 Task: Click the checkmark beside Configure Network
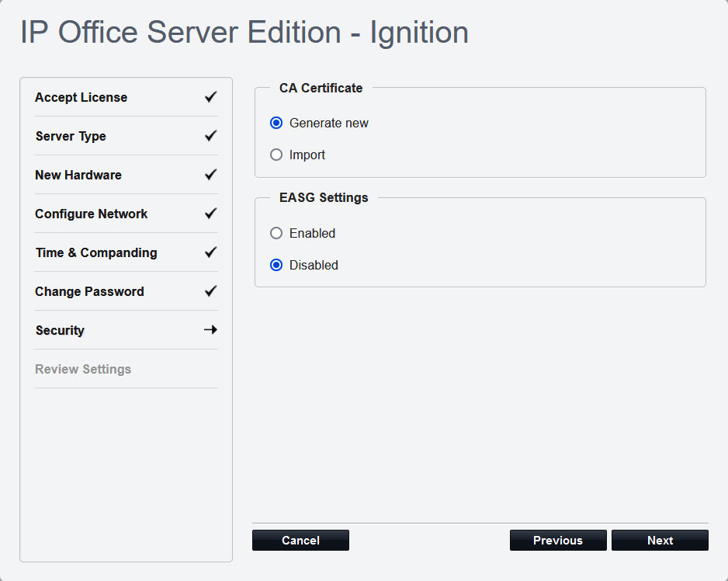click(x=211, y=214)
